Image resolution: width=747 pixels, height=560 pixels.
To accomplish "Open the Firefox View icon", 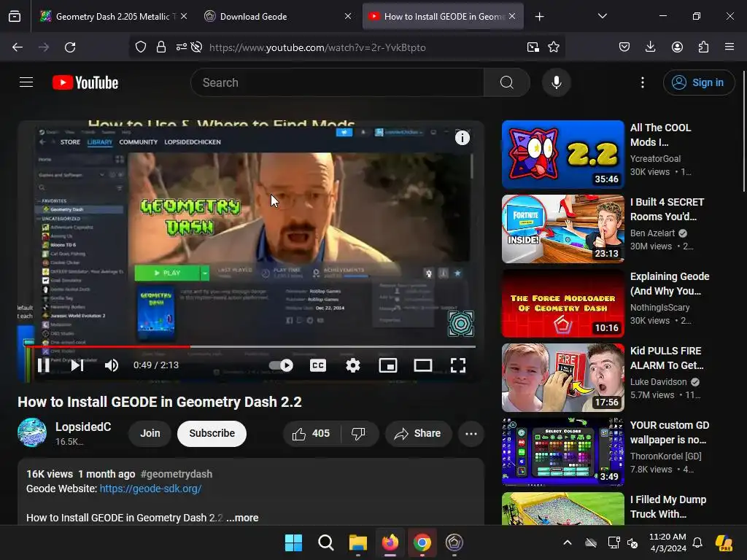I will coord(15,17).
